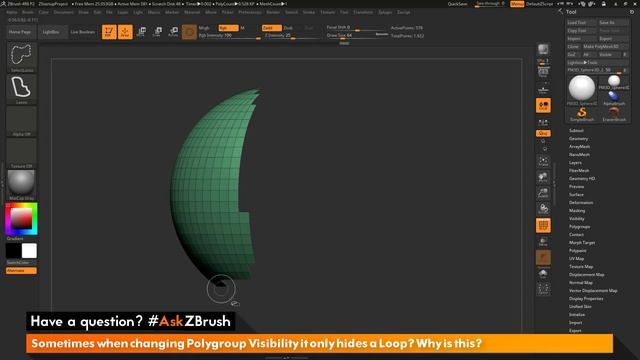Toggle the orange Local symmetry icon
Viewport: 640px width, 360px height.
click(x=543, y=105)
